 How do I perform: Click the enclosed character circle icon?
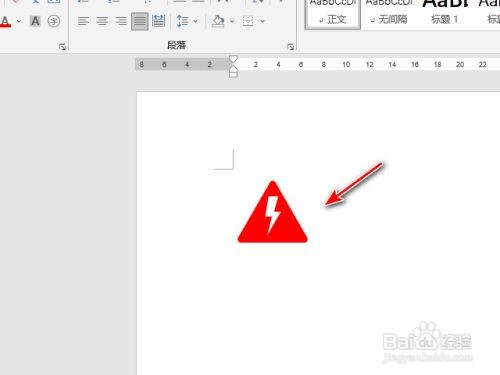[x=54, y=21]
